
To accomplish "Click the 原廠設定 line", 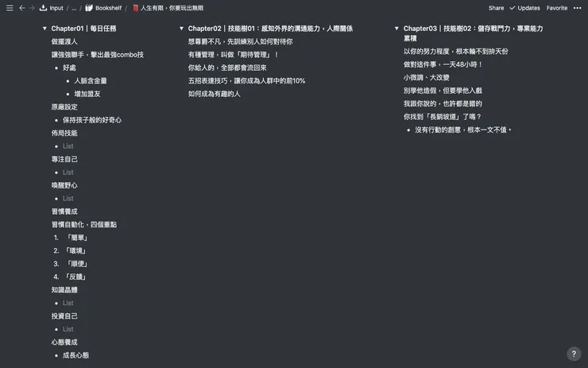I will pos(64,107).
